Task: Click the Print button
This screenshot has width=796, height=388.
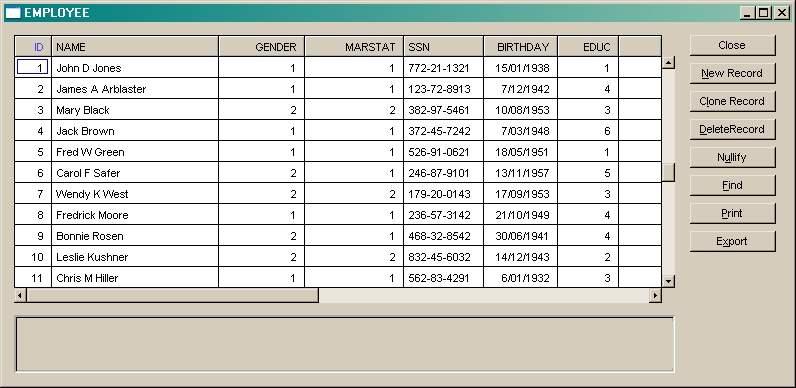Action: [x=732, y=213]
